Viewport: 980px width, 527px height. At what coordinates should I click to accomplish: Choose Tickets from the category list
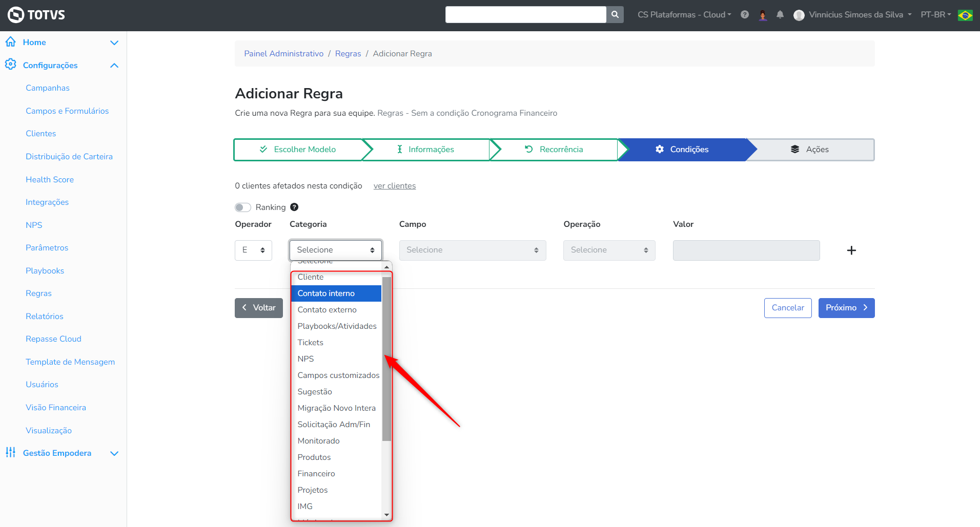311,343
